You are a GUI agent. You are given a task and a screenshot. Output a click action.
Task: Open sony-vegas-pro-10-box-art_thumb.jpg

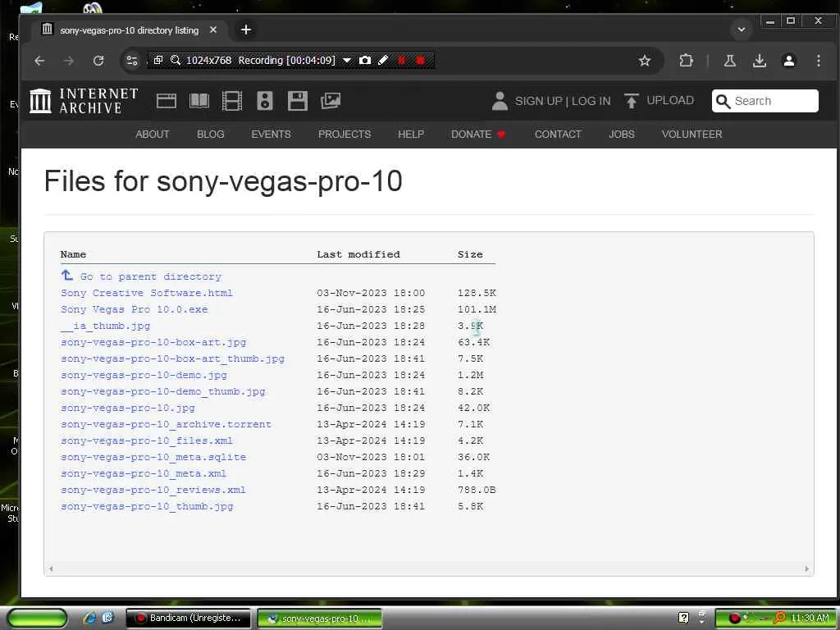click(172, 359)
